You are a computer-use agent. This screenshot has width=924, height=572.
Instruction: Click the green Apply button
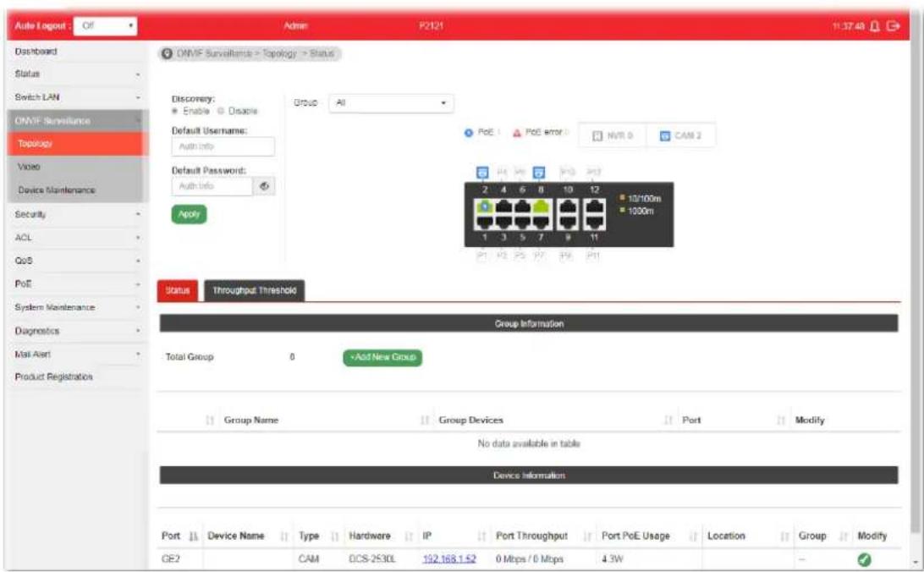point(190,214)
